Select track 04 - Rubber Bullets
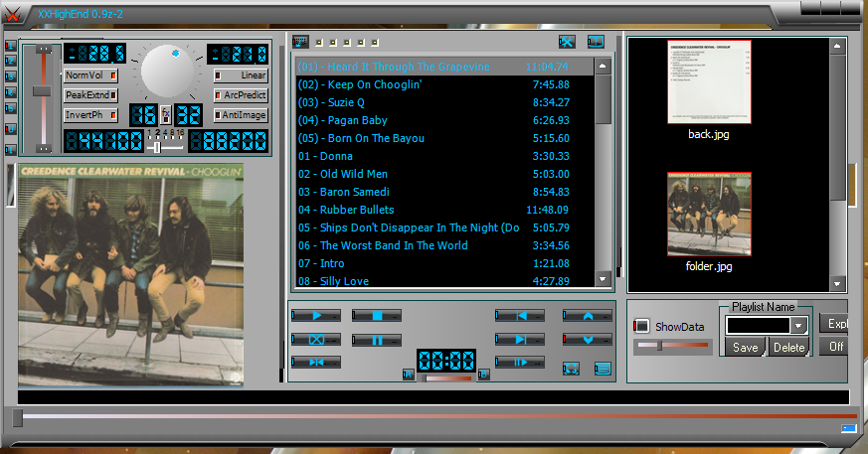This screenshot has width=868, height=454. (x=444, y=210)
